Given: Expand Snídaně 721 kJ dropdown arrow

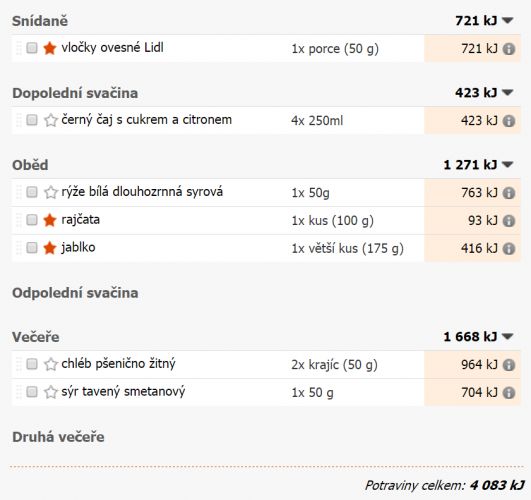Looking at the screenshot, I should (508, 21).
